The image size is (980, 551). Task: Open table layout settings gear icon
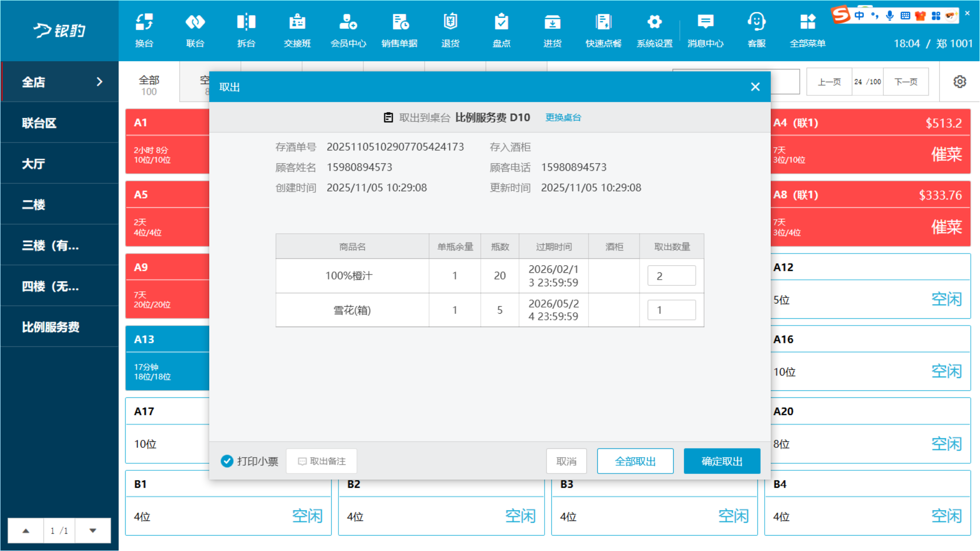coord(960,82)
